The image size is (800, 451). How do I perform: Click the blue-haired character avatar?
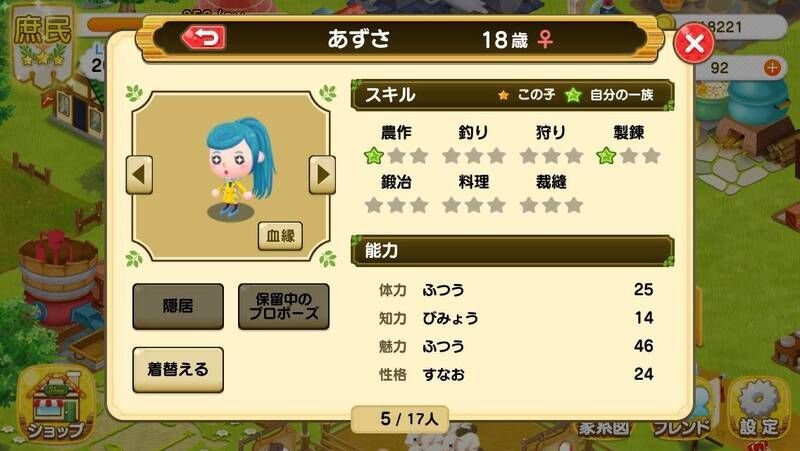(x=238, y=167)
